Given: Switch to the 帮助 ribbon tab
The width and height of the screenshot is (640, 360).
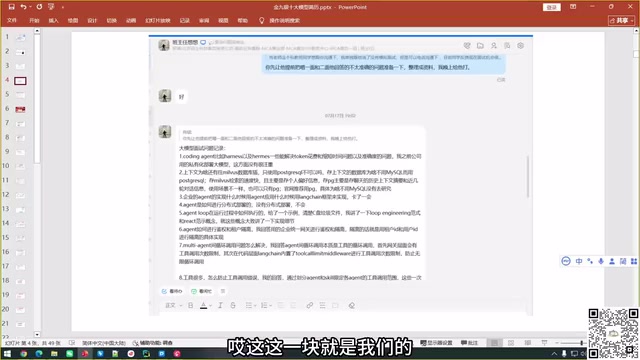Looking at the screenshot, I should tap(243, 20).
